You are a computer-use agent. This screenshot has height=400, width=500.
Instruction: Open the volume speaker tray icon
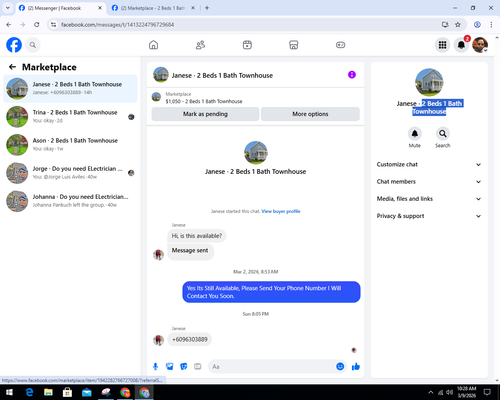coord(449,392)
